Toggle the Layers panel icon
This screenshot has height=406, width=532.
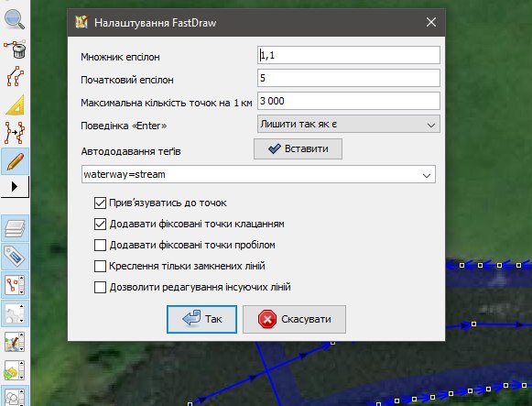16,228
